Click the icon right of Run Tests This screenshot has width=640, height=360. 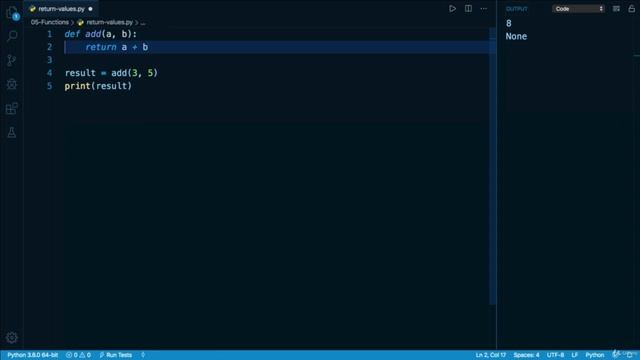click(x=143, y=355)
